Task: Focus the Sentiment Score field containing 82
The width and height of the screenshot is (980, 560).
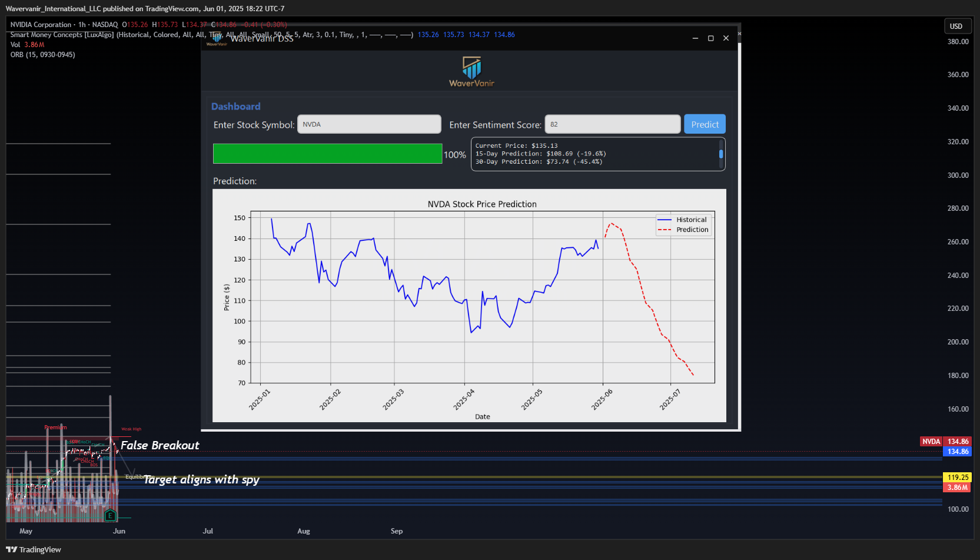Action: tap(613, 124)
